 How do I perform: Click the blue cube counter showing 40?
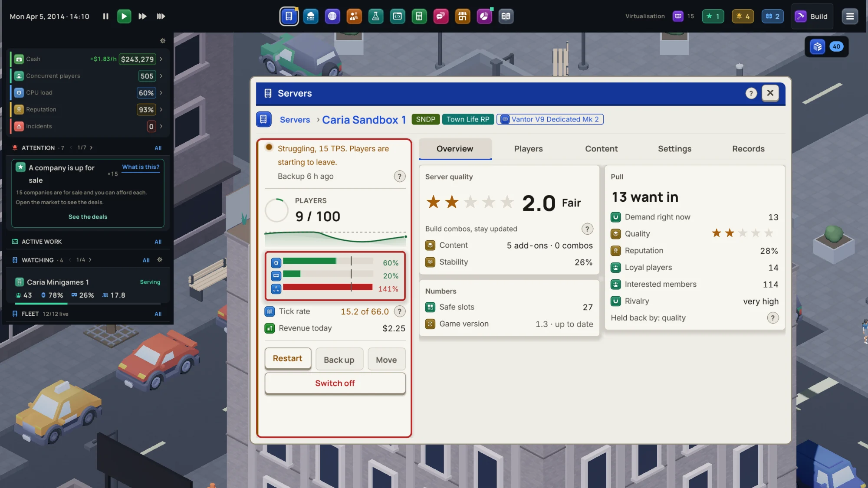pyautogui.click(x=827, y=46)
